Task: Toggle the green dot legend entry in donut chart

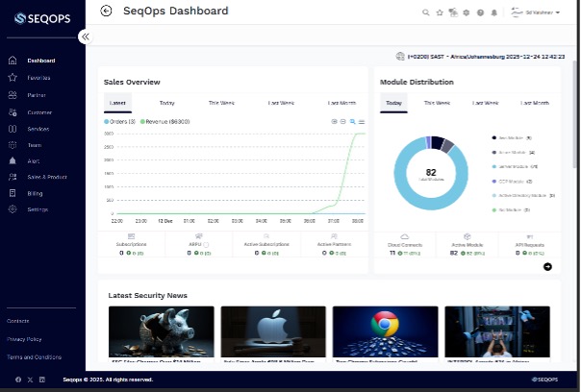Action: (x=511, y=209)
